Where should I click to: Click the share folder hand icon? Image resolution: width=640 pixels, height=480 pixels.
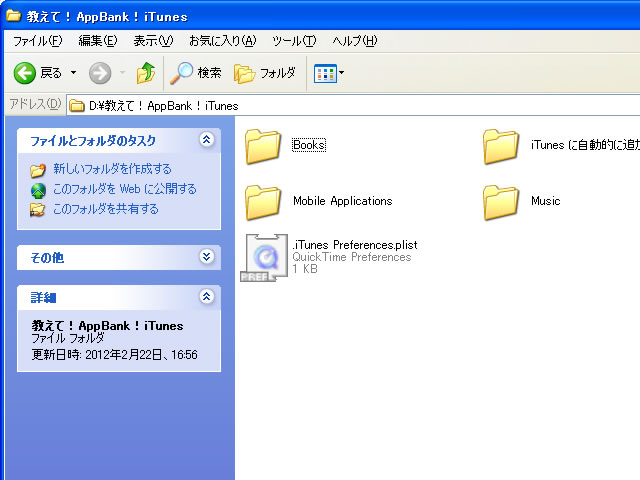38,210
